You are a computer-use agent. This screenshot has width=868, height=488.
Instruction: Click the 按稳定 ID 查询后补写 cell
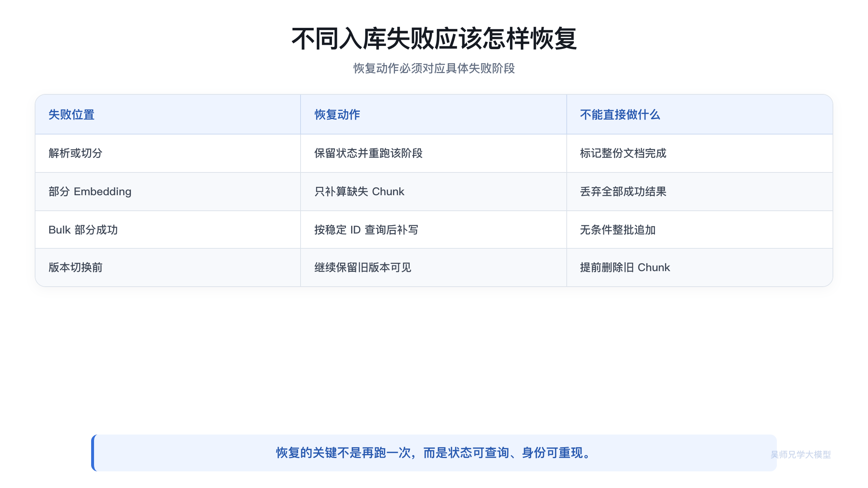point(434,230)
